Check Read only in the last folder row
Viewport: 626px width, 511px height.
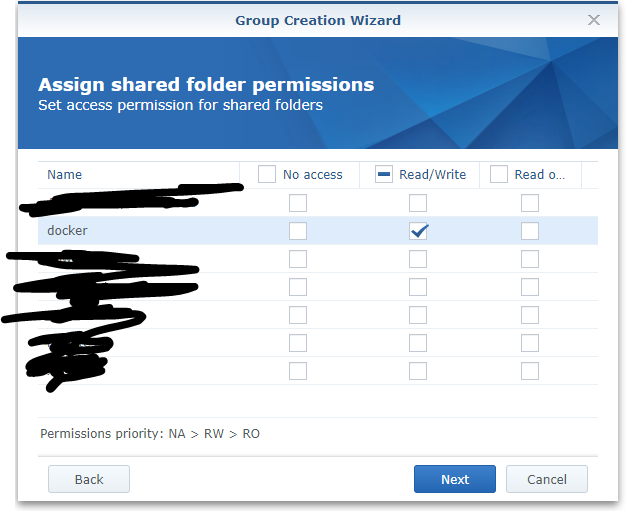(530, 371)
